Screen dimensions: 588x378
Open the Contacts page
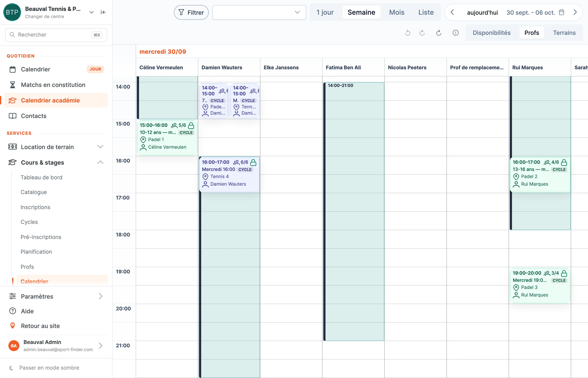point(56,116)
